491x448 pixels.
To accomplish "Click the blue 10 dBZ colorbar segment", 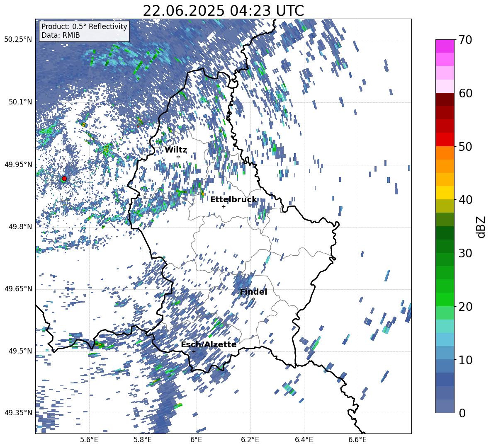I will (445, 353).
